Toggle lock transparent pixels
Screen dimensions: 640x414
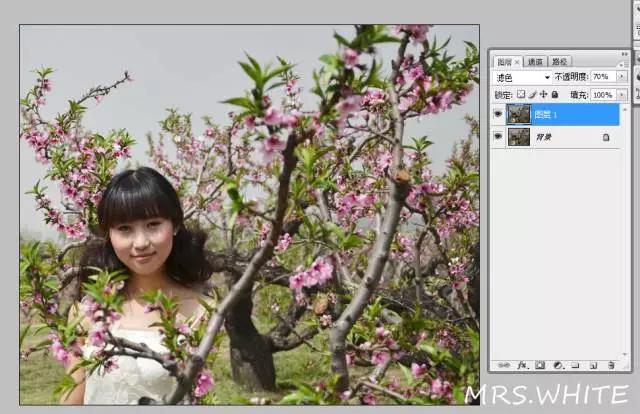tap(520, 94)
